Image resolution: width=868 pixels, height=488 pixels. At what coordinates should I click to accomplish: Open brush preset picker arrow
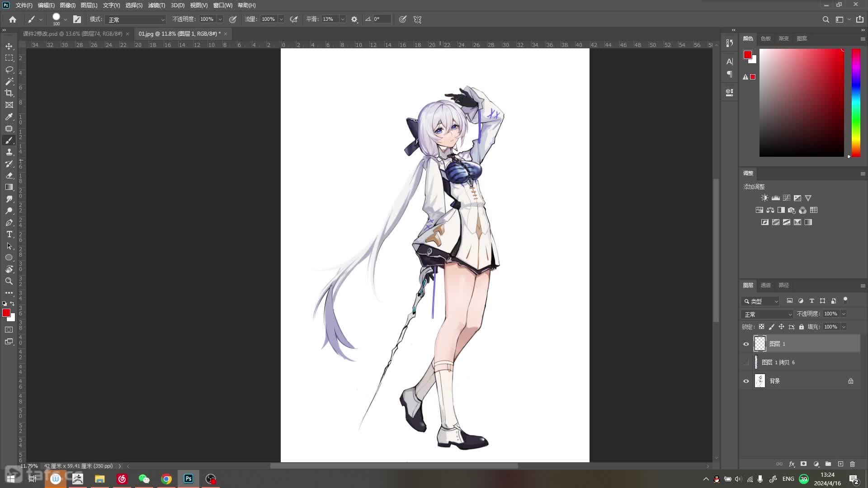pyautogui.click(x=66, y=19)
